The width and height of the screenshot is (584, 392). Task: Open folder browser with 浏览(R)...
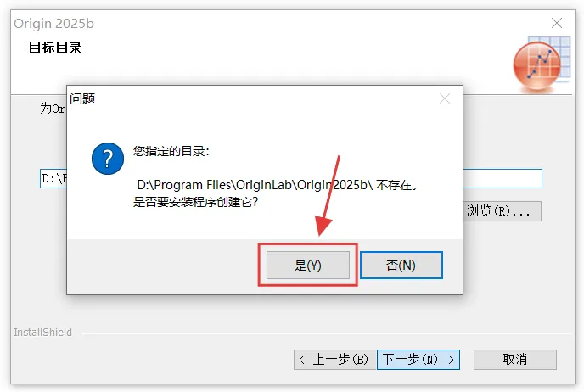coord(502,211)
